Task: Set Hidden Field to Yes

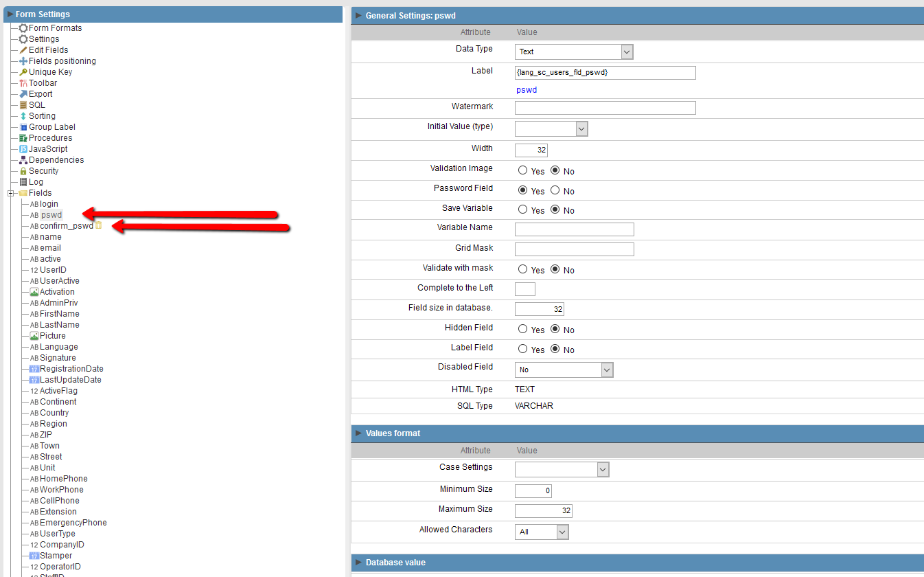Action: pyautogui.click(x=523, y=329)
